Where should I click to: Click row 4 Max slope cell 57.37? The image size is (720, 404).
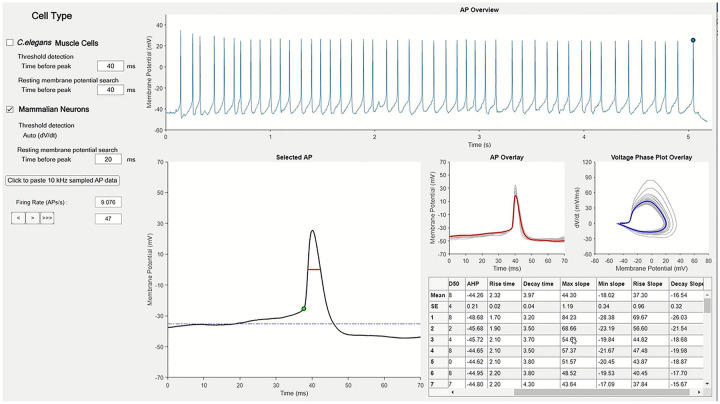click(x=577, y=351)
